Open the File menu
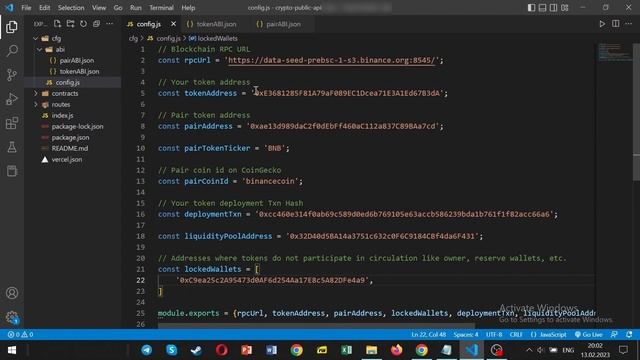Screen dimensions: 640x360 pos(26,8)
